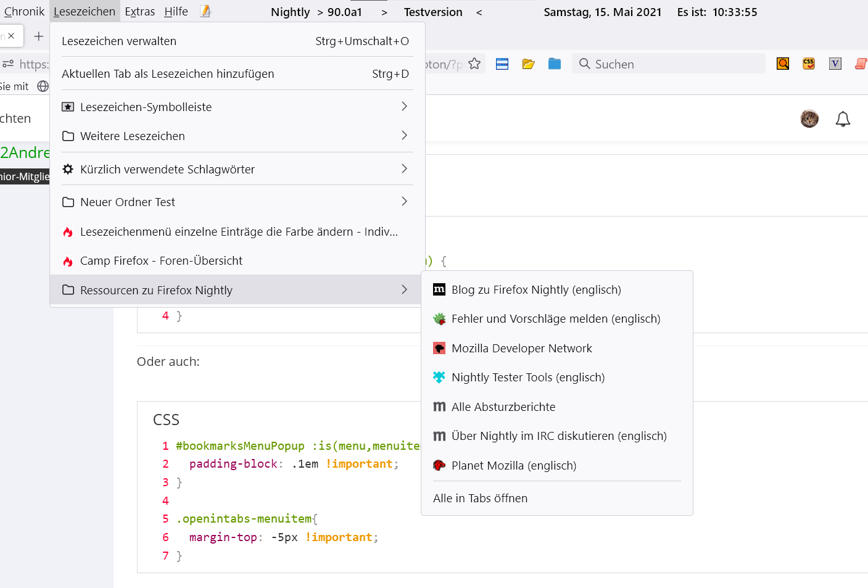
Task: Click the bookmark star in address bar
Action: pos(474,64)
